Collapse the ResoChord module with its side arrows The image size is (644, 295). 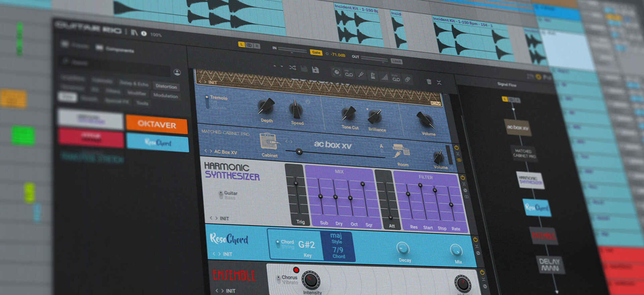(x=476, y=246)
